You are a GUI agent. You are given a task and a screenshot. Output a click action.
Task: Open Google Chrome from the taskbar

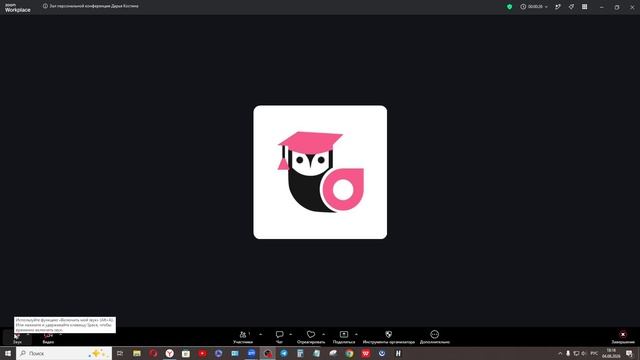[349, 353]
